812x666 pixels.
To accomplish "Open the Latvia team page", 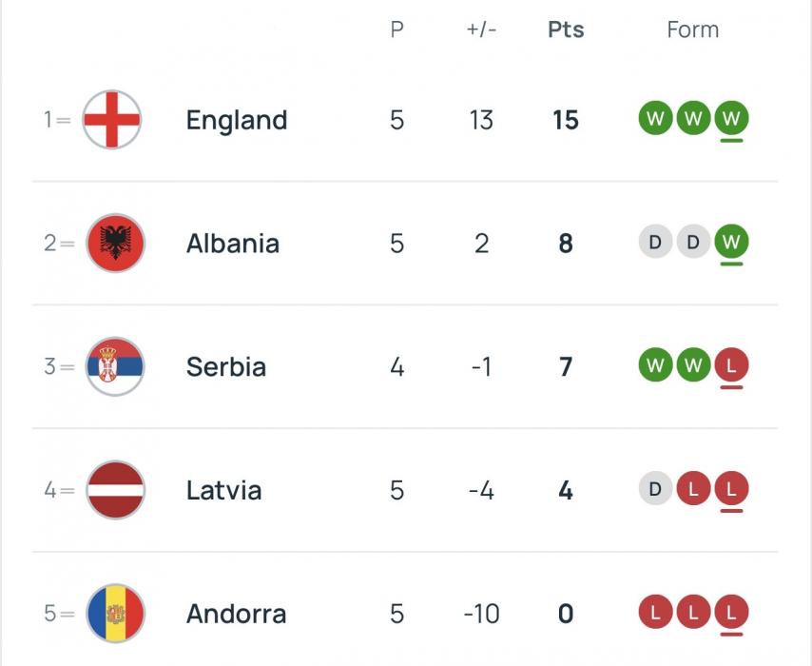I will 223,490.
